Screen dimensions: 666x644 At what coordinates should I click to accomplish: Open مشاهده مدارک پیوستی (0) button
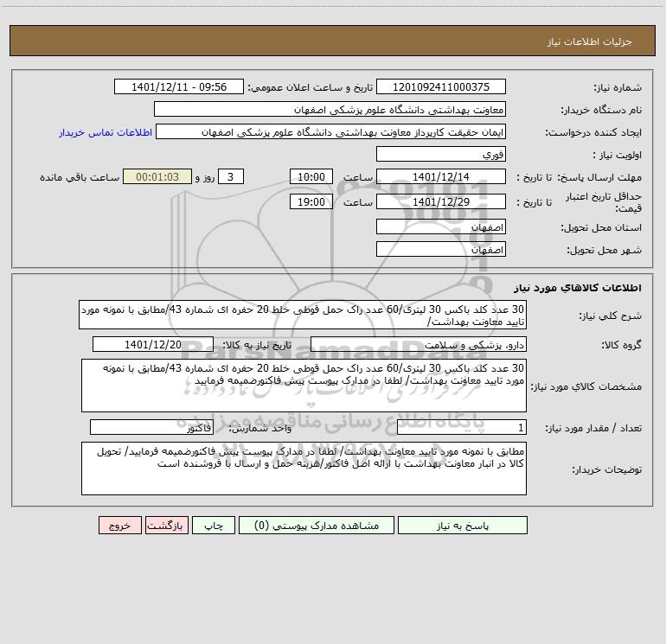pos(317,526)
